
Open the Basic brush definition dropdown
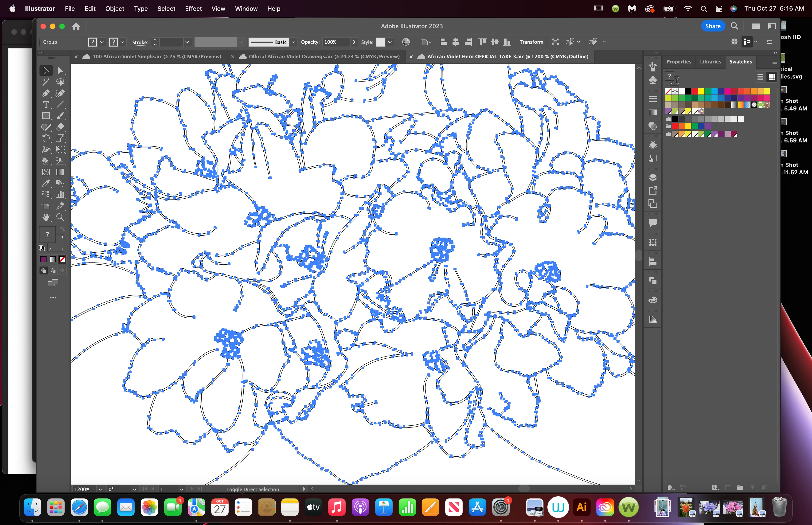click(293, 42)
